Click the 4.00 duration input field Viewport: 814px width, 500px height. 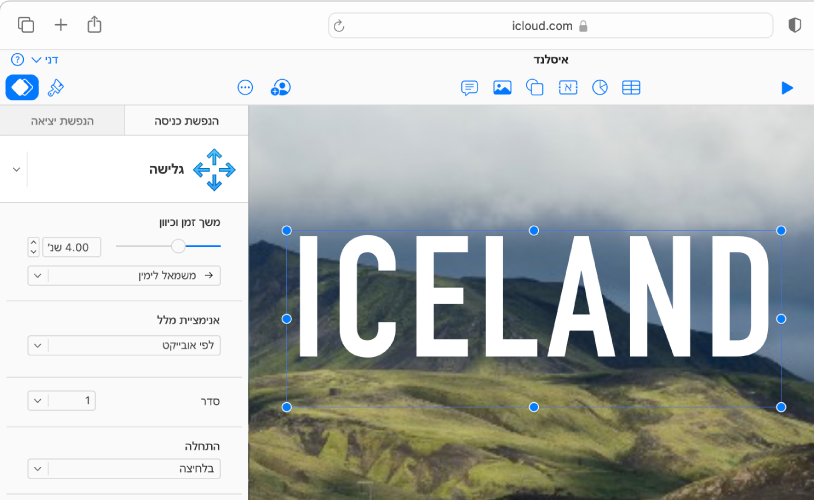tap(71, 247)
